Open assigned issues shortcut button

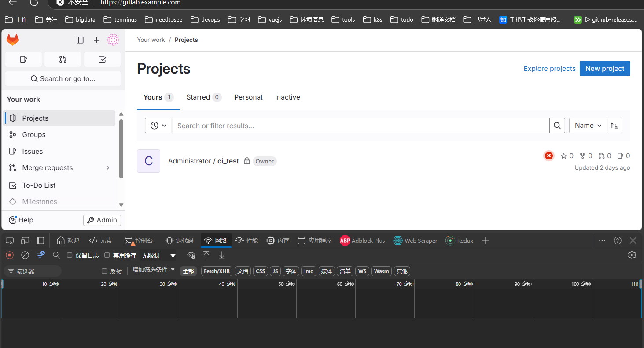(x=24, y=59)
